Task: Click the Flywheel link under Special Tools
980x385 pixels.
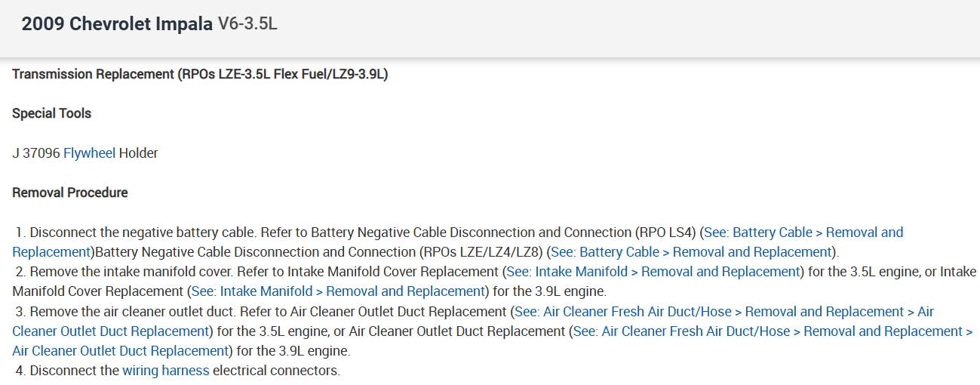Action: [89, 153]
